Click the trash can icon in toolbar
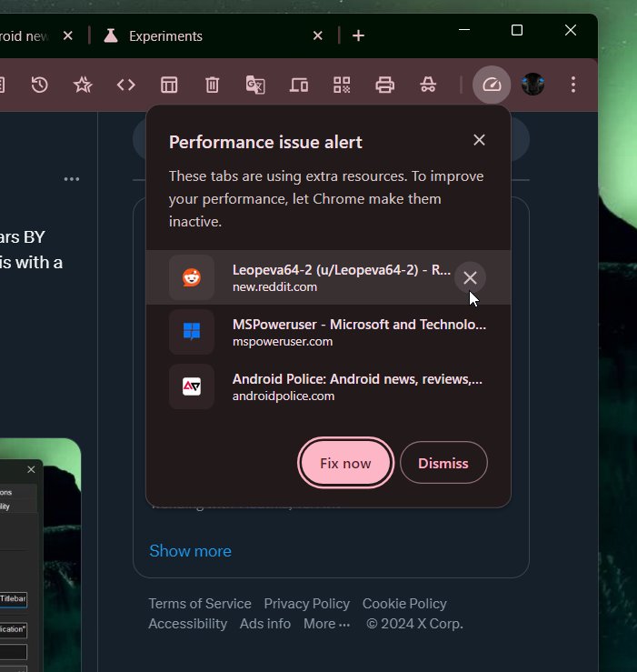 (212, 85)
